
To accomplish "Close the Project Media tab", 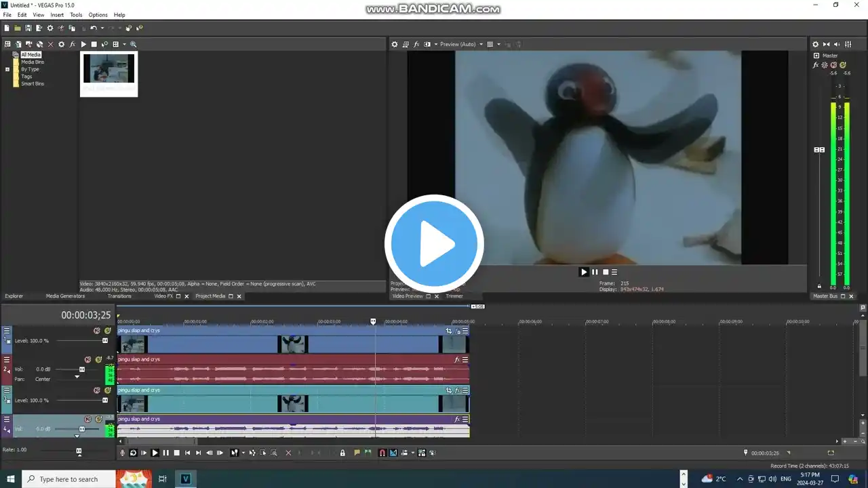I will [239, 296].
